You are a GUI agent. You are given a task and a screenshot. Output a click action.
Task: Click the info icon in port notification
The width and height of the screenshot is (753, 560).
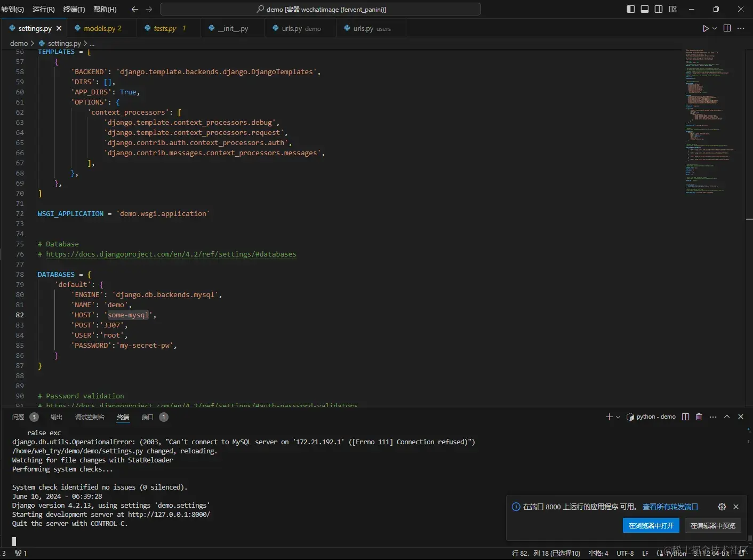tap(516, 507)
